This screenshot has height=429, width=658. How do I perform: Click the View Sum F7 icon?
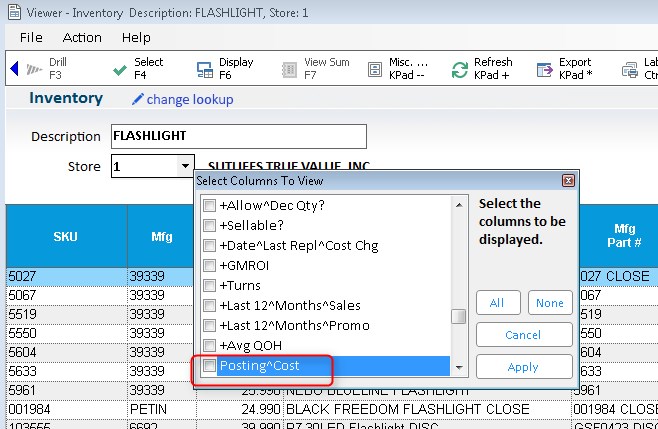289,69
